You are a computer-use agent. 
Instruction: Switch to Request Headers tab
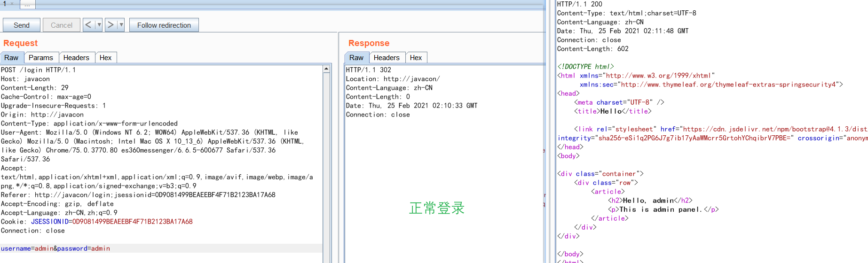[76, 58]
